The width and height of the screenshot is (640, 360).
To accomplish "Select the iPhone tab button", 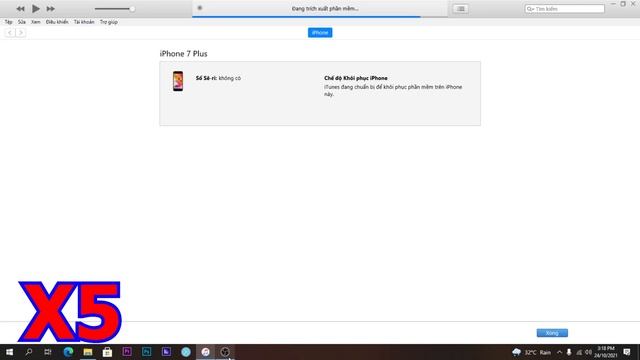I will 320,33.
